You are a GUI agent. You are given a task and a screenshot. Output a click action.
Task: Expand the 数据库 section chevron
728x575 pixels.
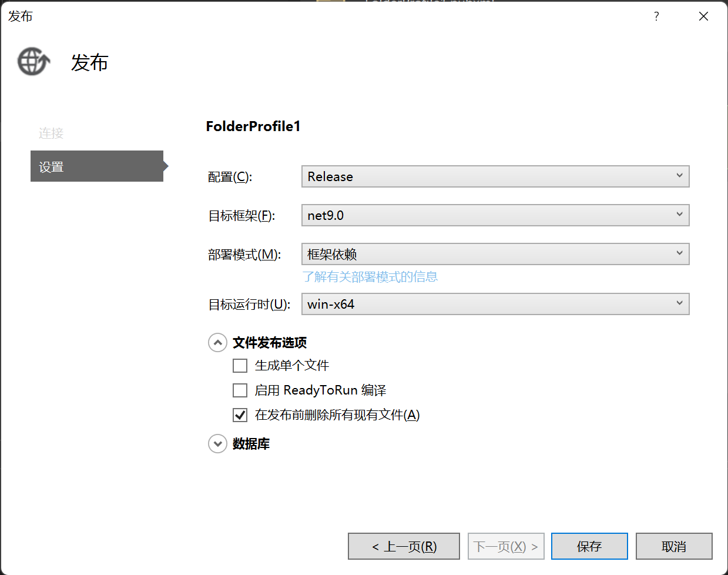click(x=217, y=444)
